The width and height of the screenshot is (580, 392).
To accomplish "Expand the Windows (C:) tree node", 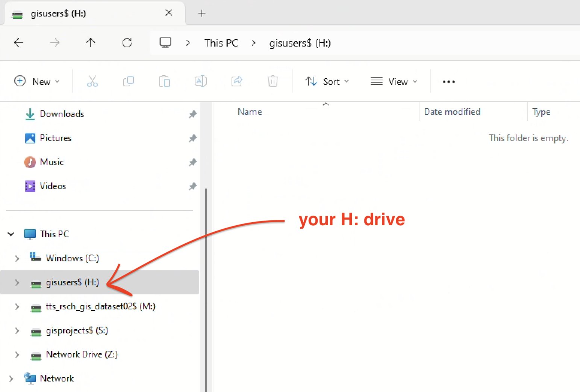I will tap(17, 258).
